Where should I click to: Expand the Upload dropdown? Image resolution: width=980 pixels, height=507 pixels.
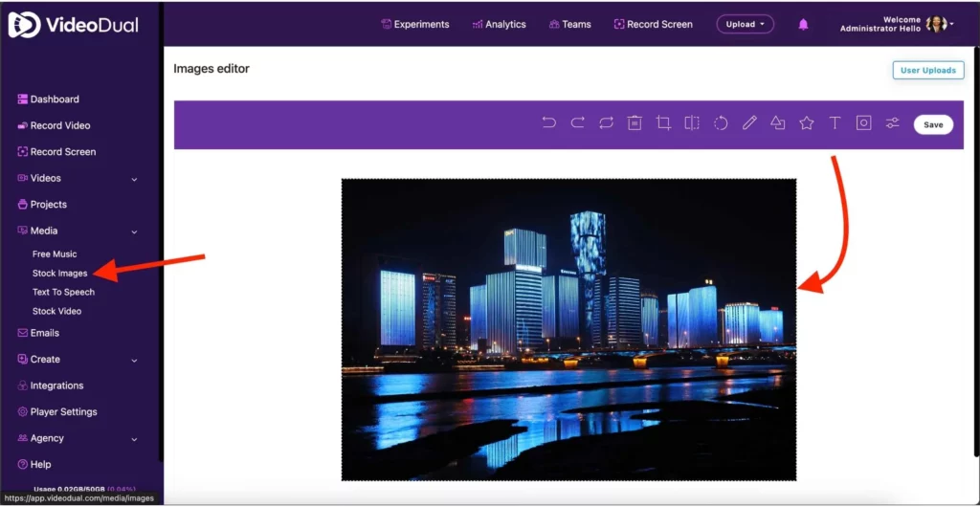pyautogui.click(x=745, y=24)
